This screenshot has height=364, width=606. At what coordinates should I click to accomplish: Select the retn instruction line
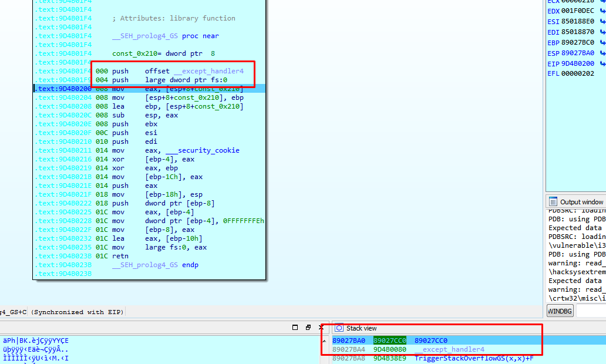(120, 256)
